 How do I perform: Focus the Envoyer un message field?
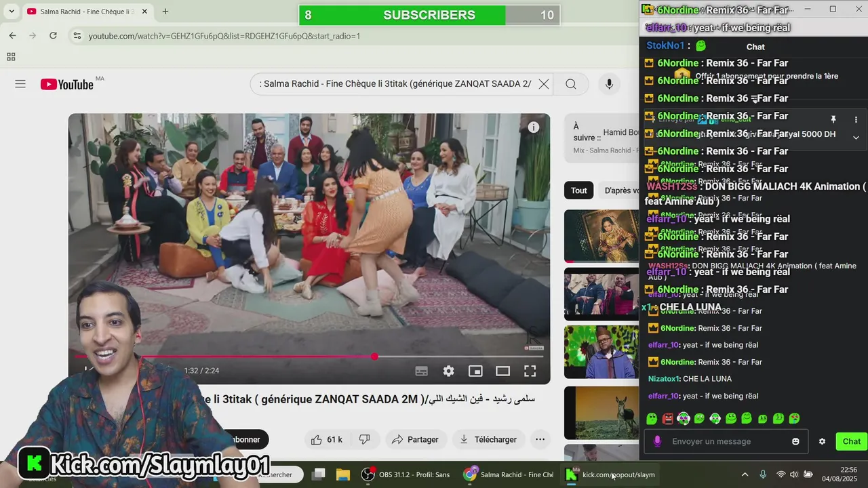pos(726,441)
